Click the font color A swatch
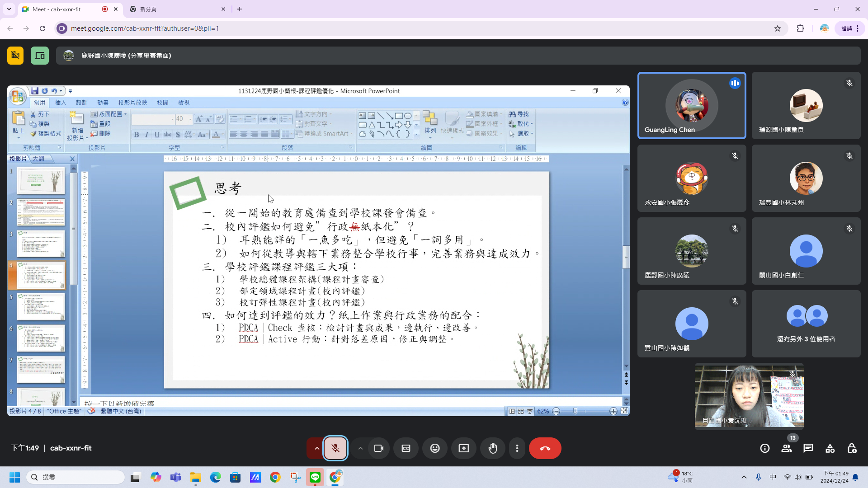Screen dimensions: 868x488 point(216,134)
